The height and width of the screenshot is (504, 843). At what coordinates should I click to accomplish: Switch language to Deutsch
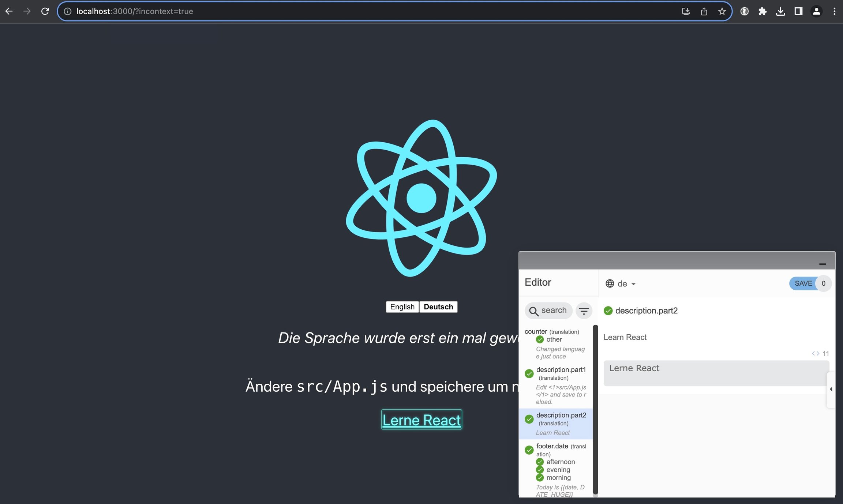pyautogui.click(x=438, y=307)
